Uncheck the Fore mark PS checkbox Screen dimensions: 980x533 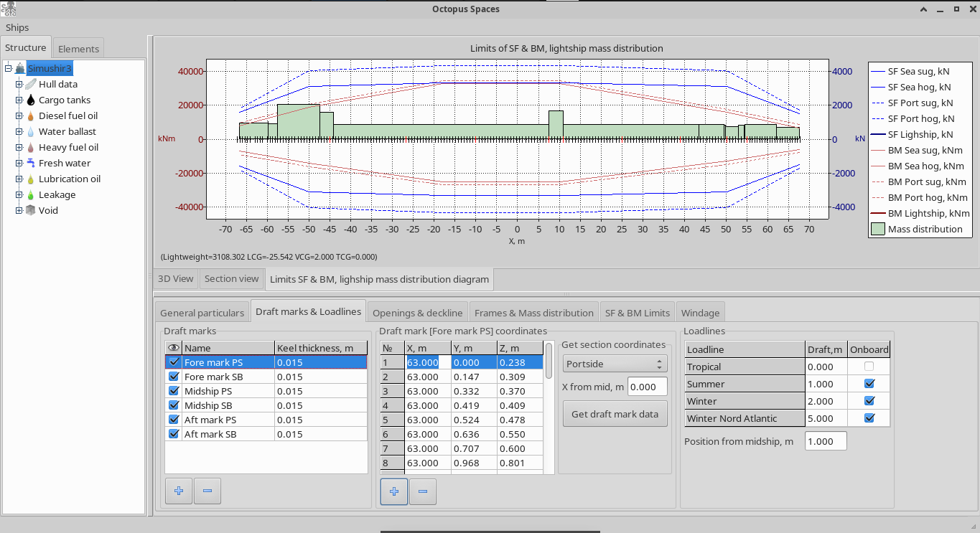[x=173, y=362]
